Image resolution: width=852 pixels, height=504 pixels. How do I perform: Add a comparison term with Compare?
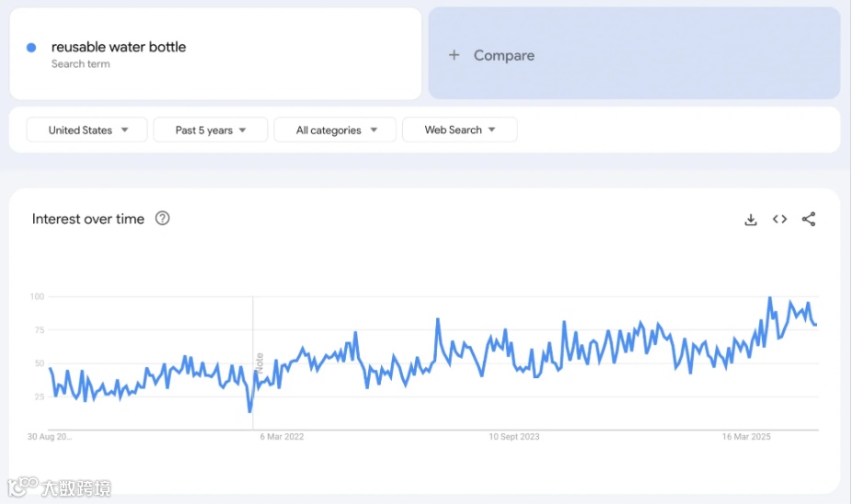(x=491, y=55)
